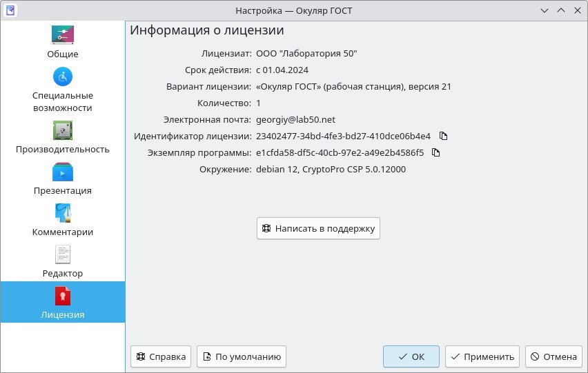Select the Комментарии label
This screenshot has width=588, height=373.
click(63, 232)
